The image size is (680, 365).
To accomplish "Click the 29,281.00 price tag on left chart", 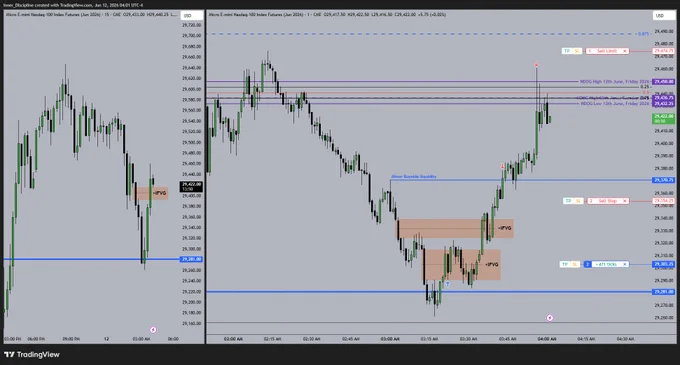I will [x=191, y=259].
